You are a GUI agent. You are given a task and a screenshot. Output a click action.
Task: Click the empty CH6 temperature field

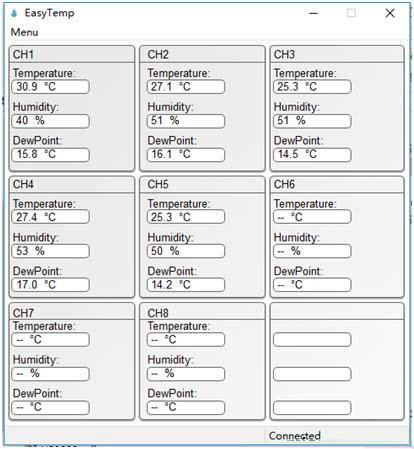pos(312,217)
